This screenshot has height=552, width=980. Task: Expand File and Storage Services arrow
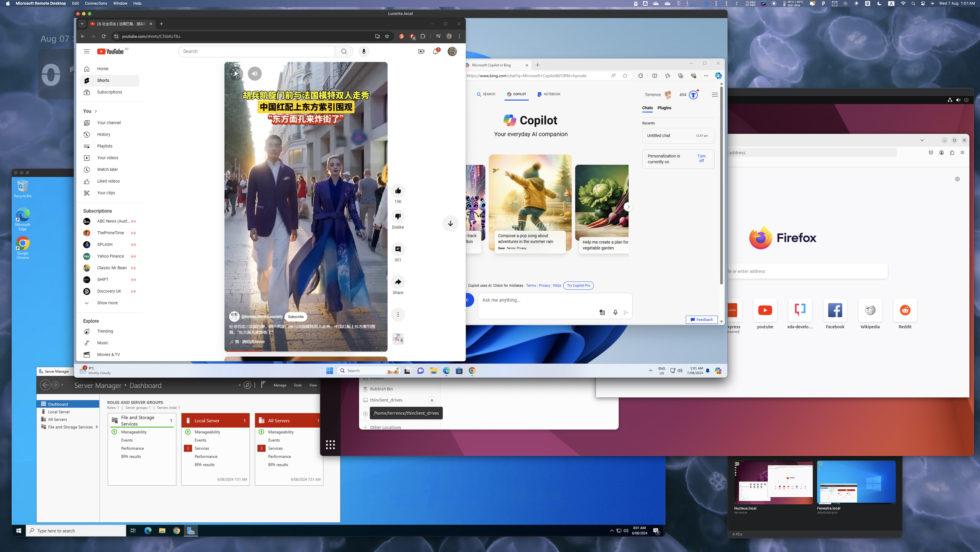[x=97, y=427]
